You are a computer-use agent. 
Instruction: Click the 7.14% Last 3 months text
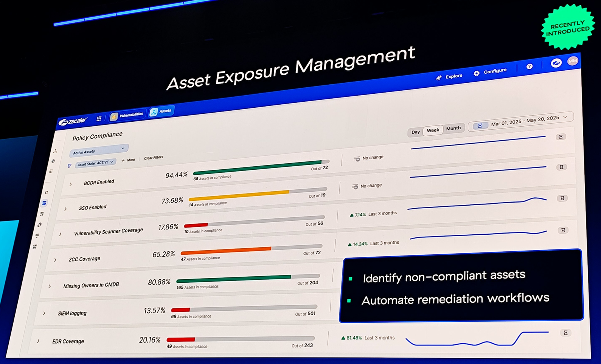pyautogui.click(x=373, y=214)
